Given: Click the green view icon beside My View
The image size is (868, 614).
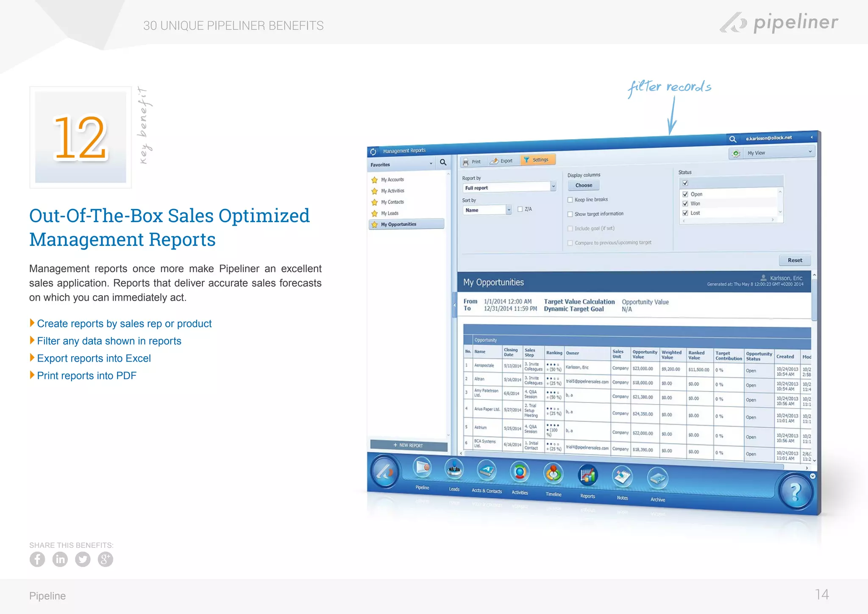Looking at the screenshot, I should click(x=736, y=153).
